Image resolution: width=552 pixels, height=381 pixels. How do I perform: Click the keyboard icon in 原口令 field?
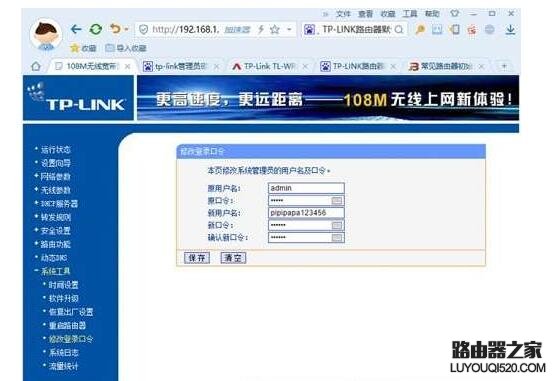pos(337,200)
